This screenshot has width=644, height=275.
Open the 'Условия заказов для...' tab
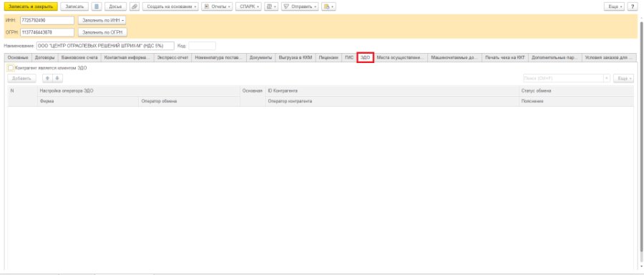(x=609, y=58)
